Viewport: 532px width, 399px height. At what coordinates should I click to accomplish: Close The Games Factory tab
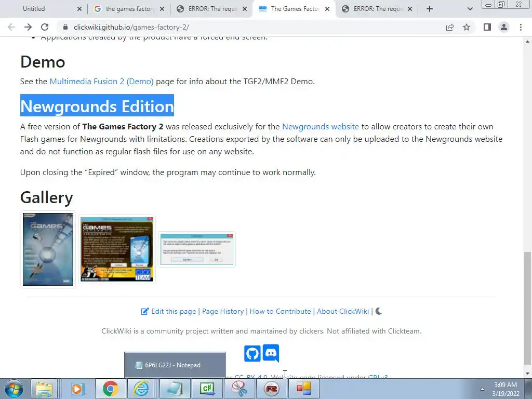point(327,9)
